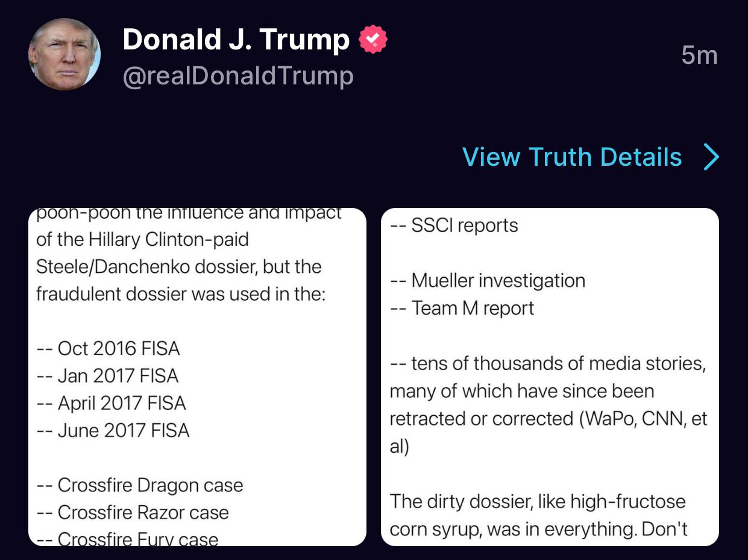
Task: Open the View Truth Details link
Action: [572, 157]
